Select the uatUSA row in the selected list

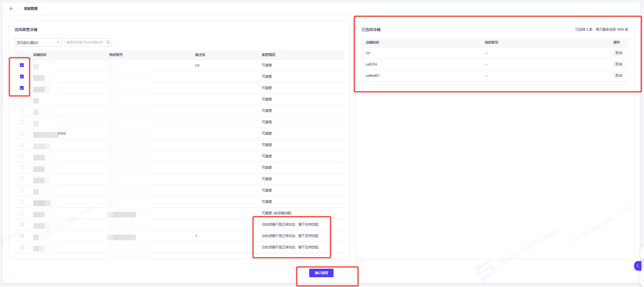[372, 64]
